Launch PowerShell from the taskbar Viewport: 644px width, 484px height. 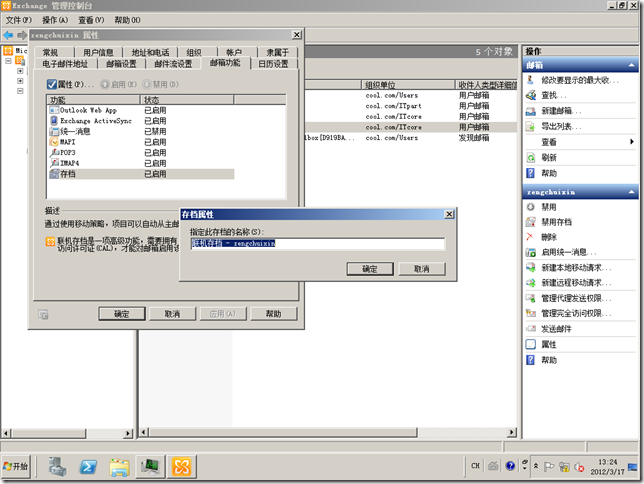(x=88, y=467)
